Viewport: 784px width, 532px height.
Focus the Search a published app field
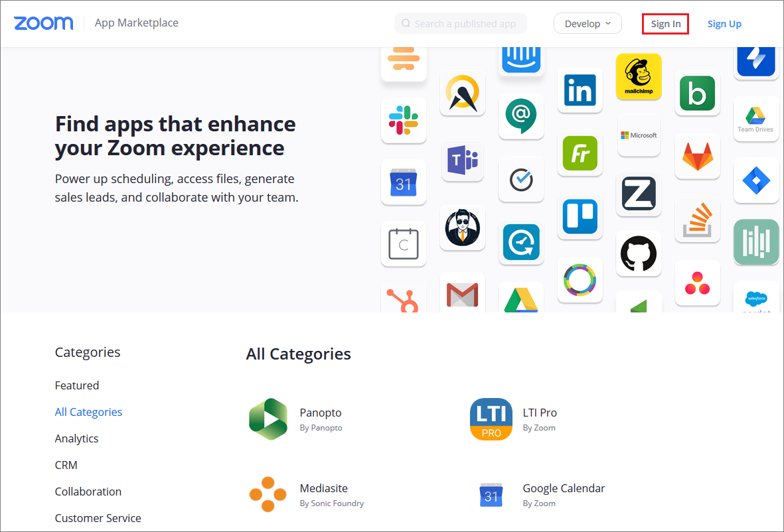(461, 23)
